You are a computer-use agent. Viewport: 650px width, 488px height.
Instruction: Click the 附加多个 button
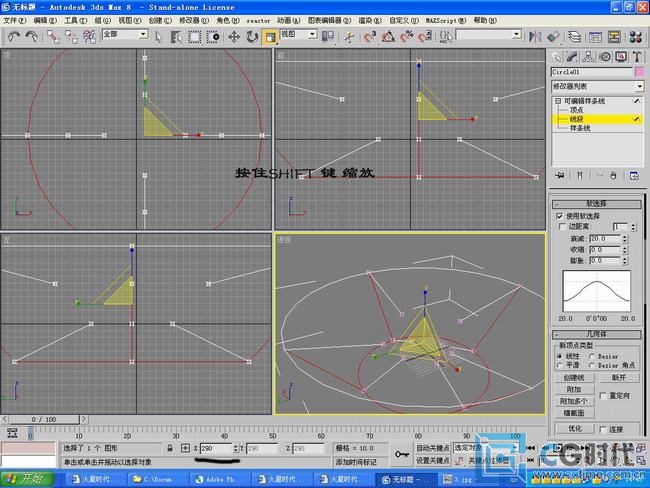coord(574,401)
